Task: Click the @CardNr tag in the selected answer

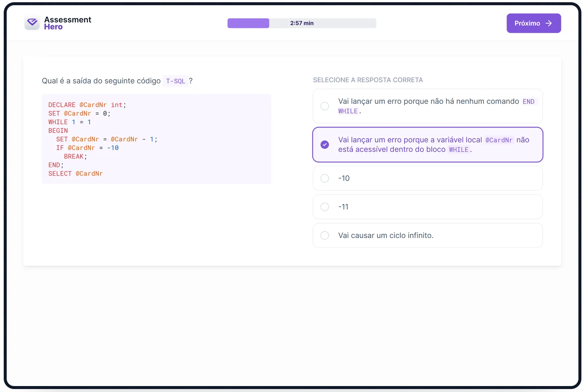Action: coord(499,140)
